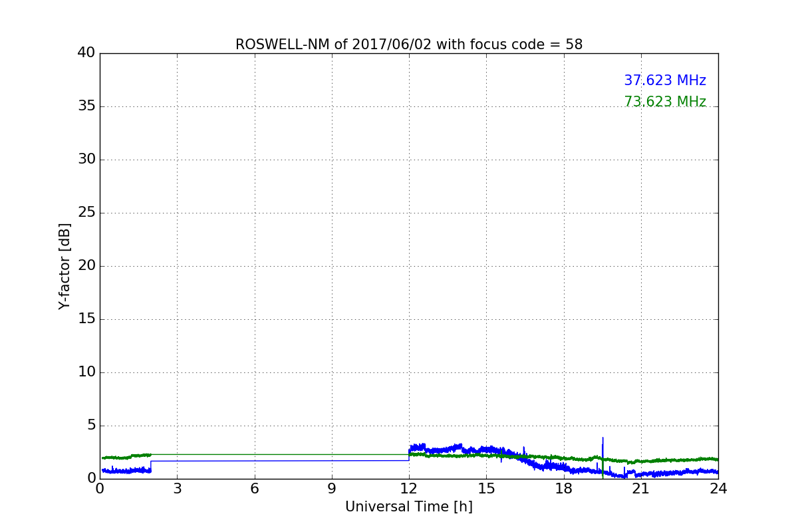The image size is (798, 532).
Task: Click the x-axis tick label '15'
Action: pos(486,489)
